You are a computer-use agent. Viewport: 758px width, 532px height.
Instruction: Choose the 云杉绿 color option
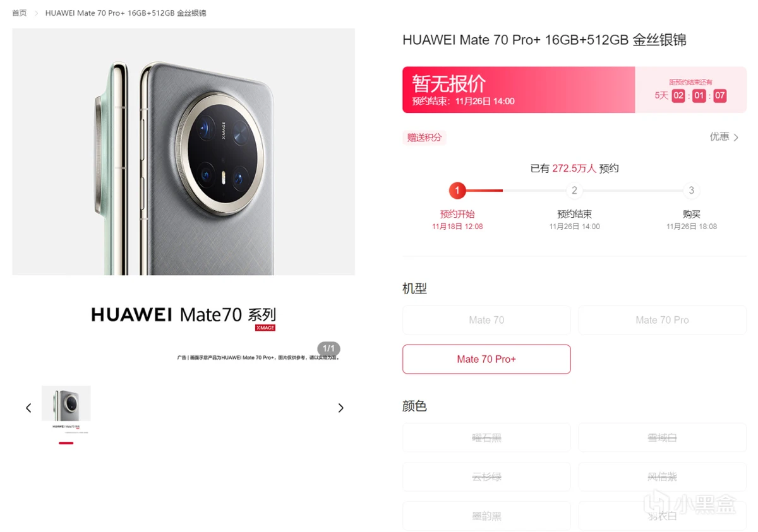coord(486,476)
